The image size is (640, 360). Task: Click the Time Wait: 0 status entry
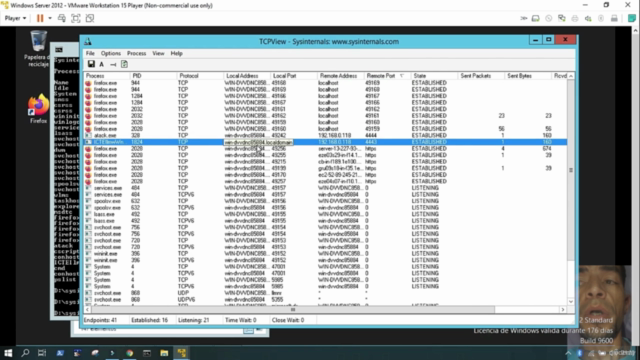(240, 320)
